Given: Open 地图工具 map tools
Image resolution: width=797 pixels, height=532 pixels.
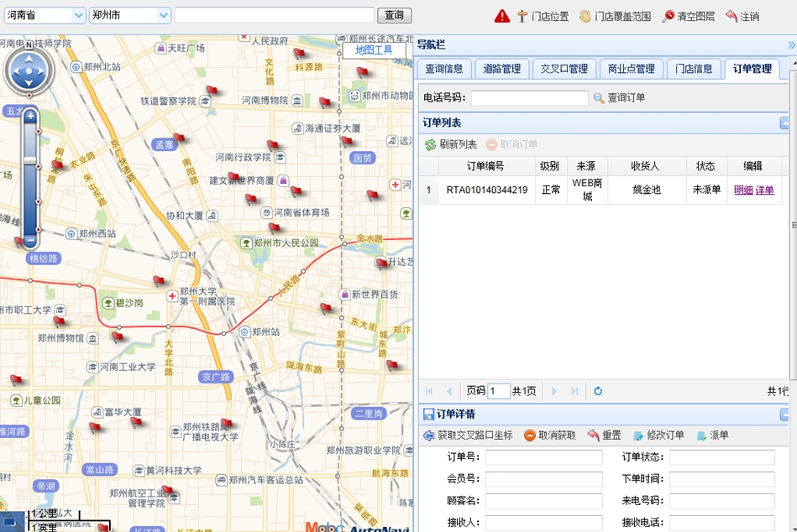Looking at the screenshot, I should [x=374, y=50].
